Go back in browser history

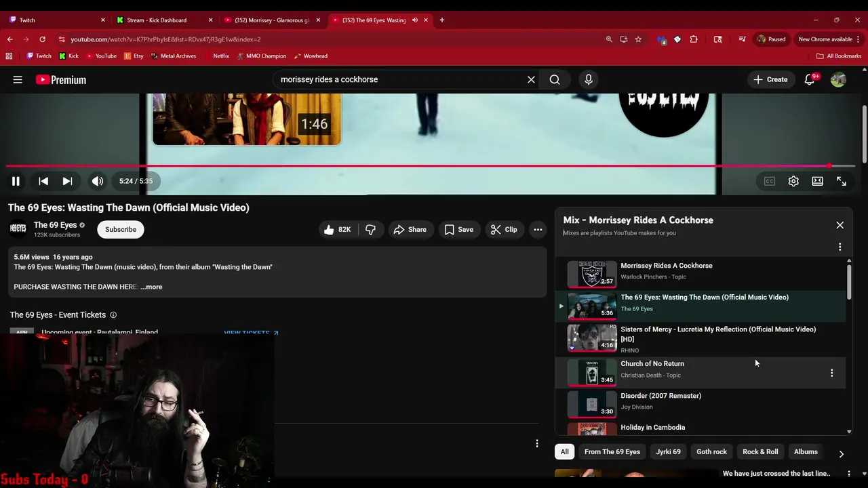coord(10,39)
